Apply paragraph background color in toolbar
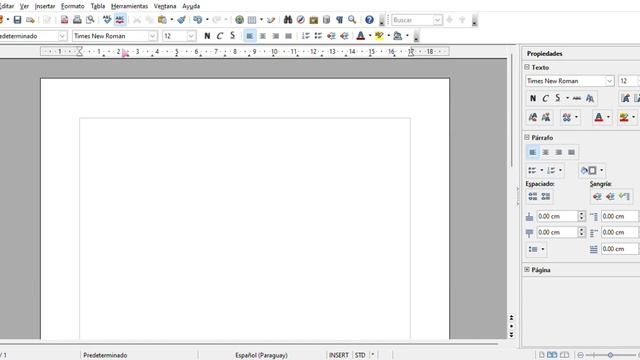640x360 pixels. click(398, 36)
